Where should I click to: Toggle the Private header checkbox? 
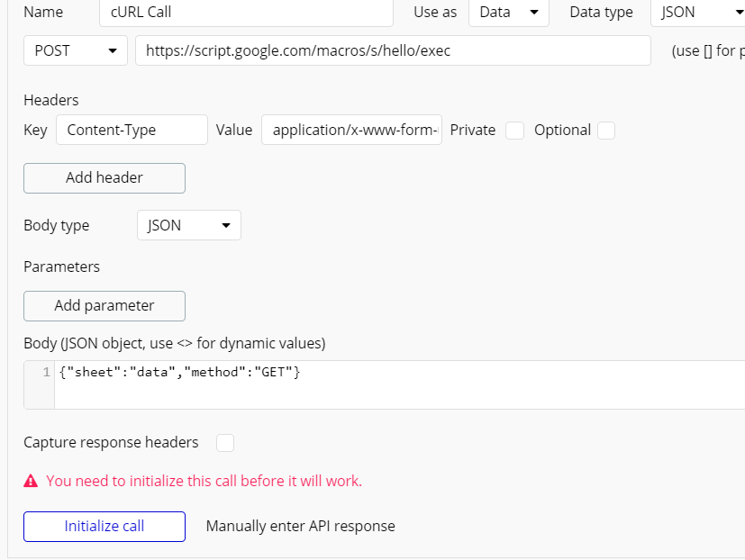tap(514, 131)
